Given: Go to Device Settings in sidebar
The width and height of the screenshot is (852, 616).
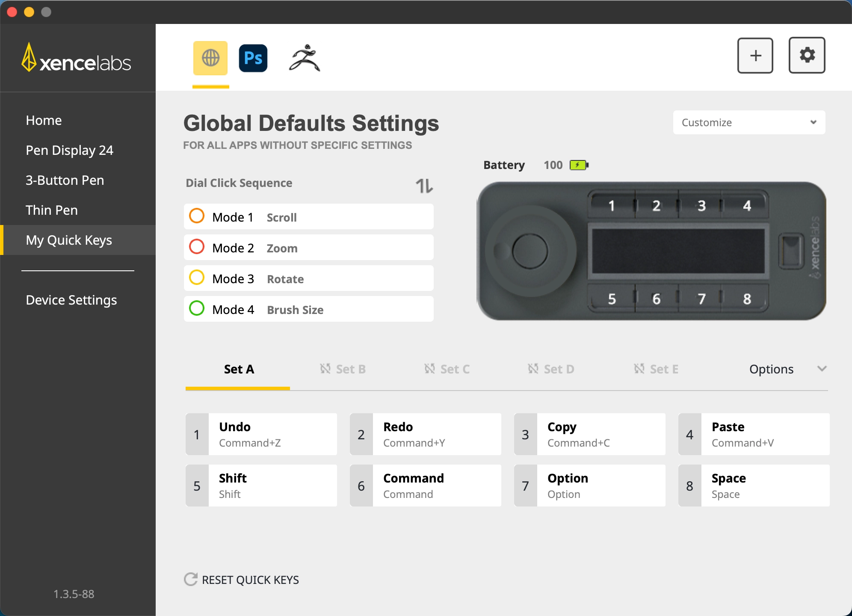Looking at the screenshot, I should click(x=71, y=300).
